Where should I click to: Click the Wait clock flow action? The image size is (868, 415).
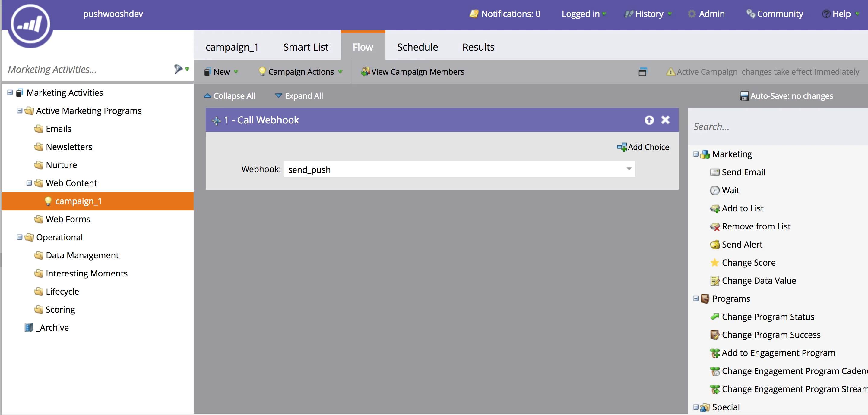tap(730, 190)
